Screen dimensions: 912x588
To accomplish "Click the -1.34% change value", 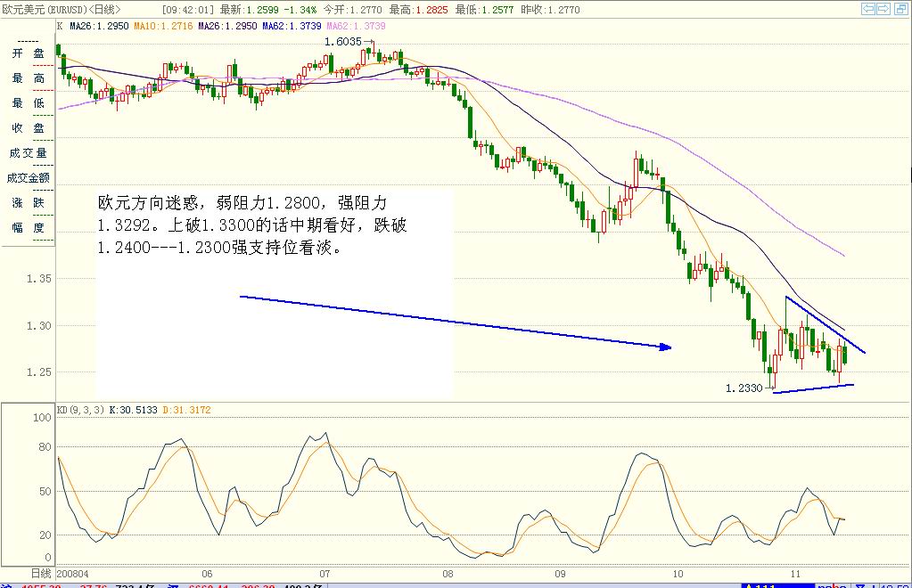I will [300, 10].
